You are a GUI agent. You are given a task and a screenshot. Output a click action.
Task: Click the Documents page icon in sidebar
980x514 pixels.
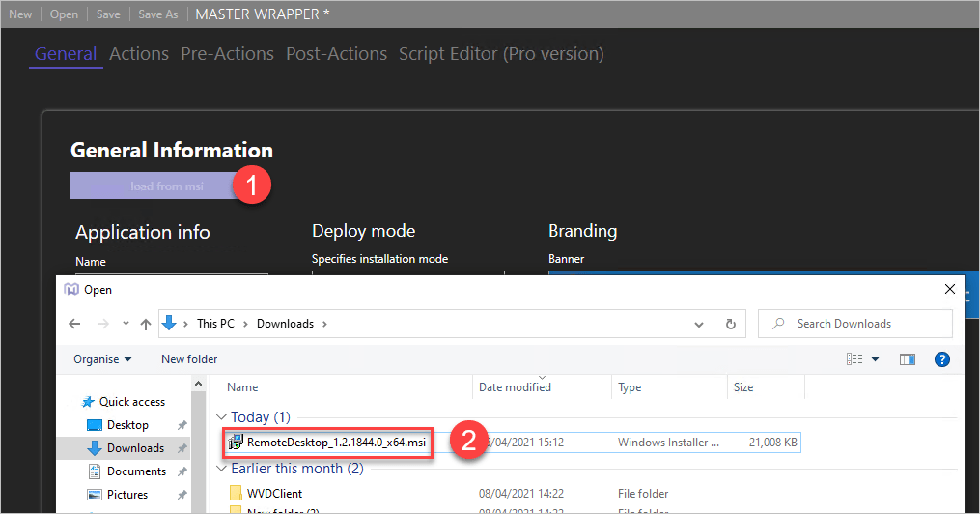[95, 471]
